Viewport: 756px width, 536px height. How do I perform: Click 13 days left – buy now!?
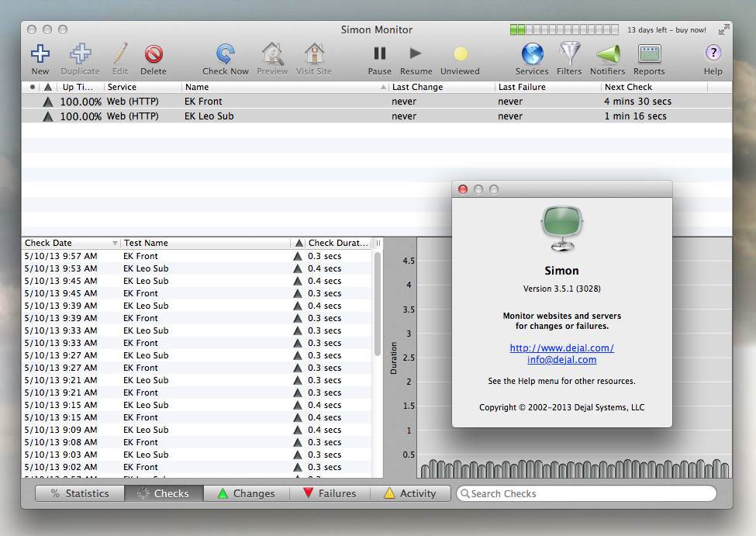pyautogui.click(x=666, y=30)
